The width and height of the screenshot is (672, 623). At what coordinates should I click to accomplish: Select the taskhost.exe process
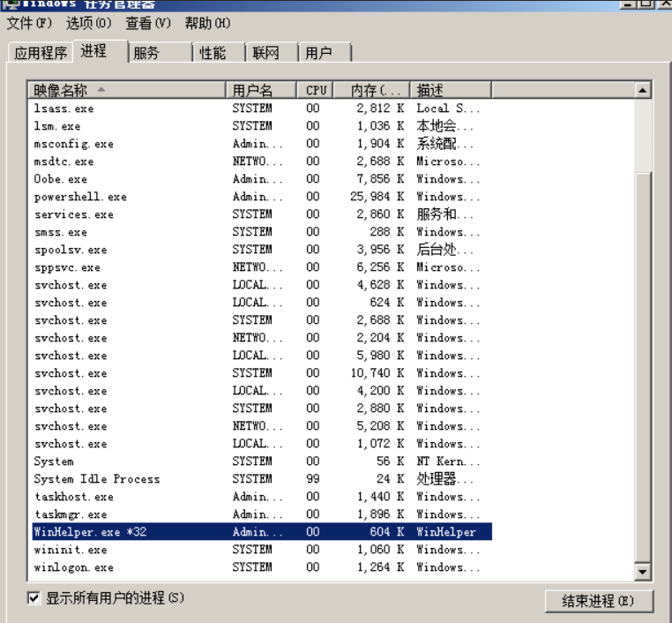pos(260,497)
